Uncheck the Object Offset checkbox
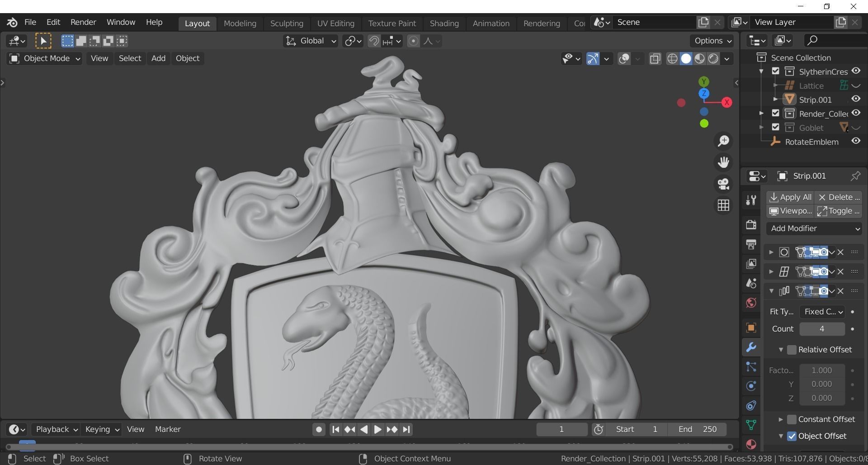 click(791, 436)
